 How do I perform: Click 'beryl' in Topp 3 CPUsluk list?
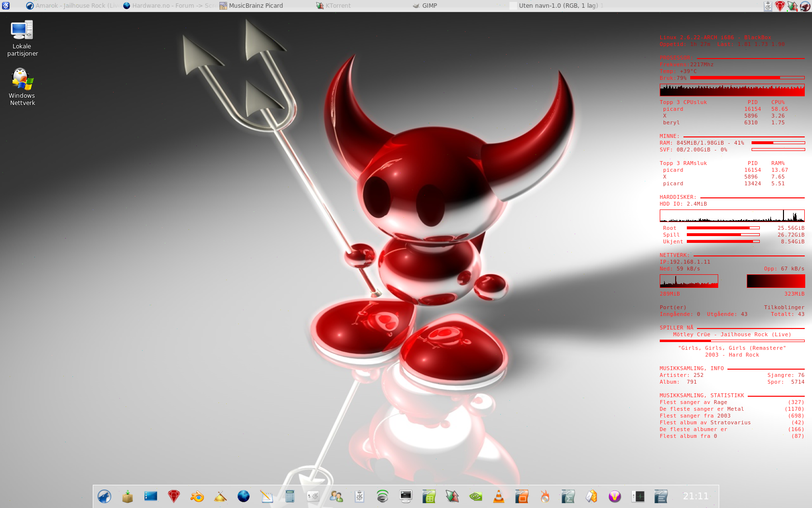[x=671, y=123]
